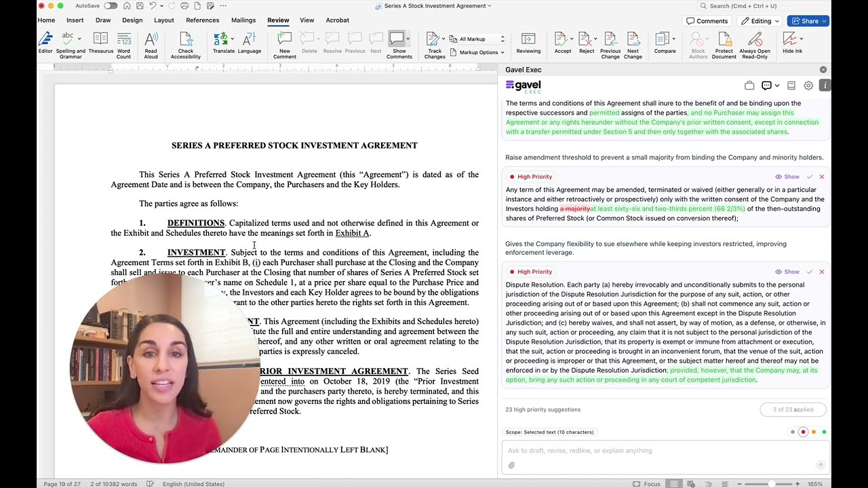Insert a New Comment
Viewport: 868px width, 488px height.
coord(284,45)
